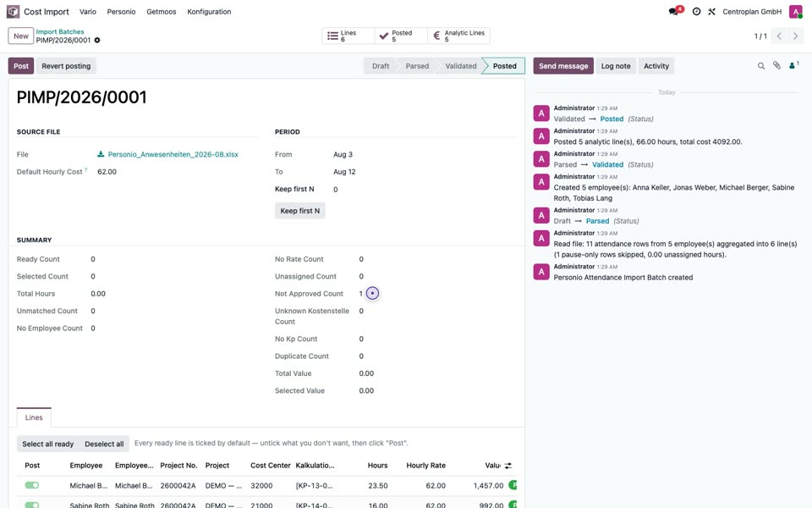Viewport: 812px width, 508px height.
Task: Open the debug tools icon
Action: (x=711, y=11)
